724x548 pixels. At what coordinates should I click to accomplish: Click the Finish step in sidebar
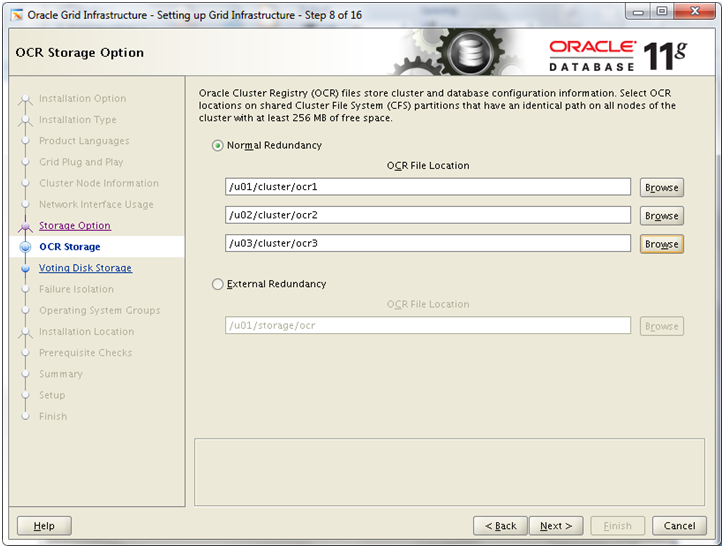(x=53, y=416)
